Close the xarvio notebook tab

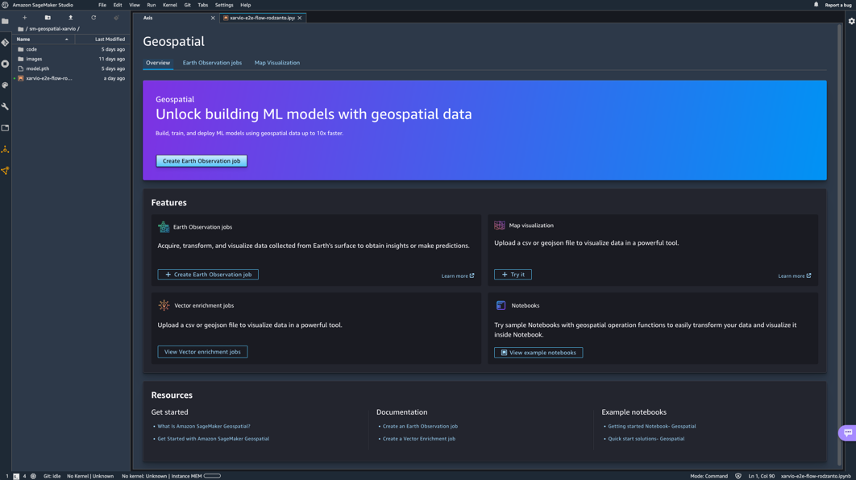tap(301, 18)
